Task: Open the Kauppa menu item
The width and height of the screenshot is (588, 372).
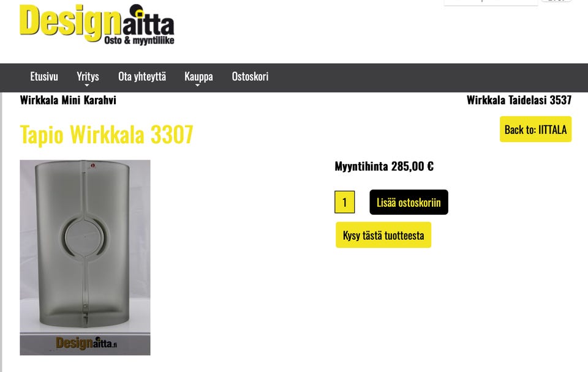Action: pos(198,76)
